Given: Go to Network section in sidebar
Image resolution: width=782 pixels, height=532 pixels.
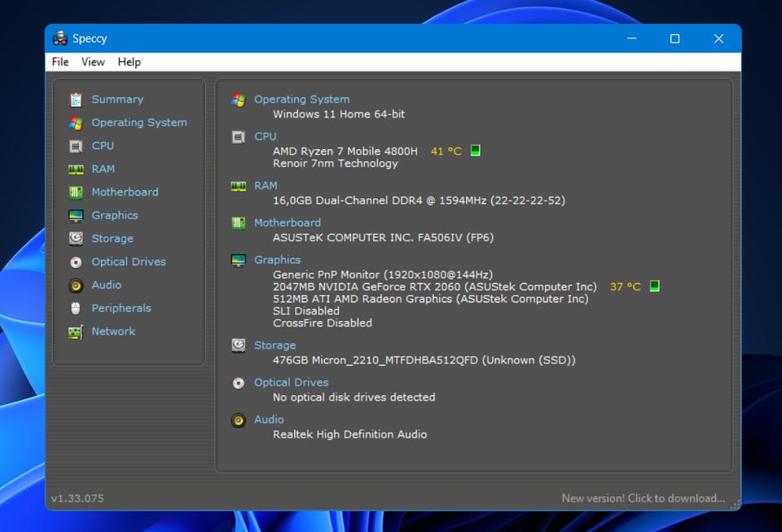Looking at the screenshot, I should (113, 331).
